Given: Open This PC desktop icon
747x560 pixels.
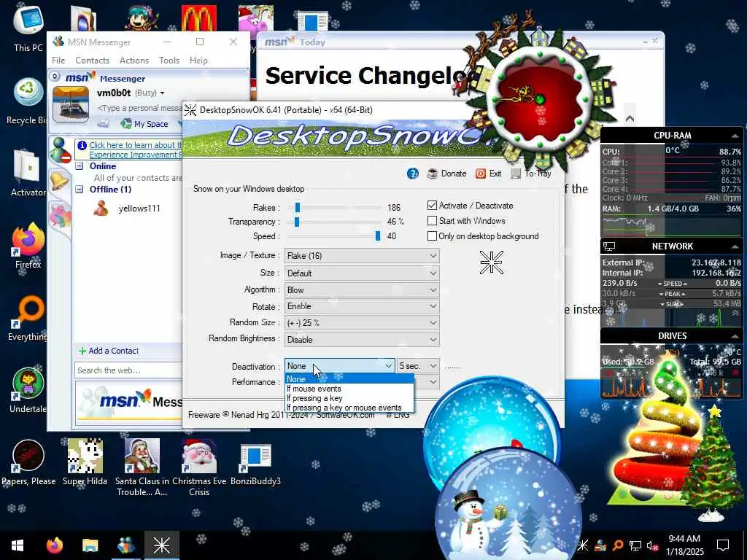Looking at the screenshot, I should (x=28, y=28).
